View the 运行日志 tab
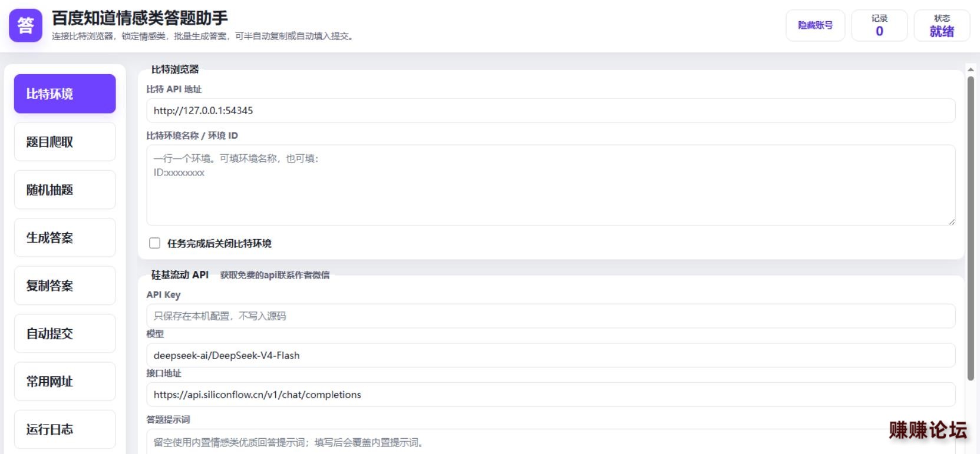 65,429
